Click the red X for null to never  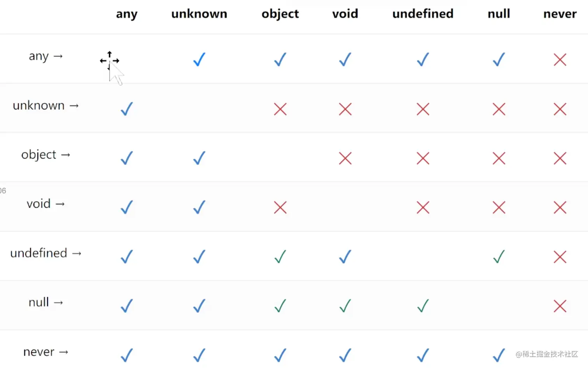click(560, 306)
